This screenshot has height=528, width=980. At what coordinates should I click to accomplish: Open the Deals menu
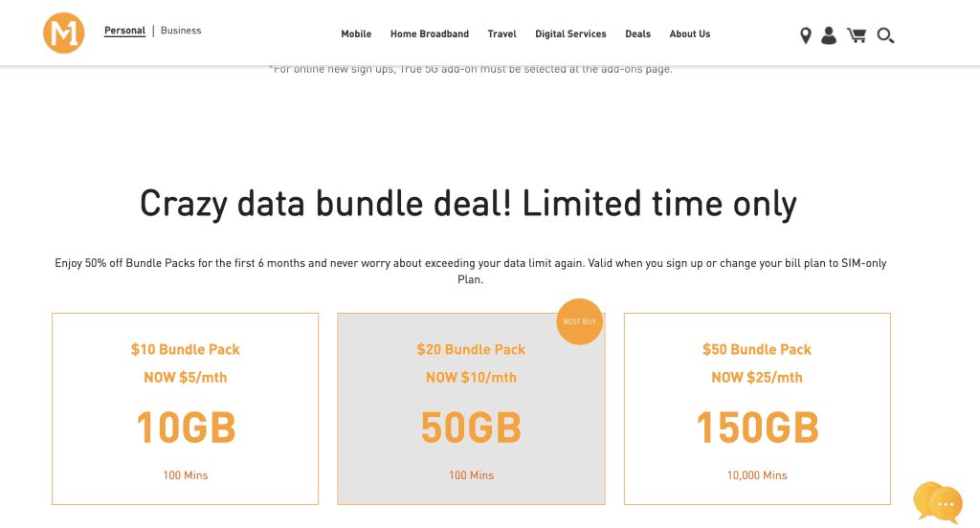click(637, 33)
